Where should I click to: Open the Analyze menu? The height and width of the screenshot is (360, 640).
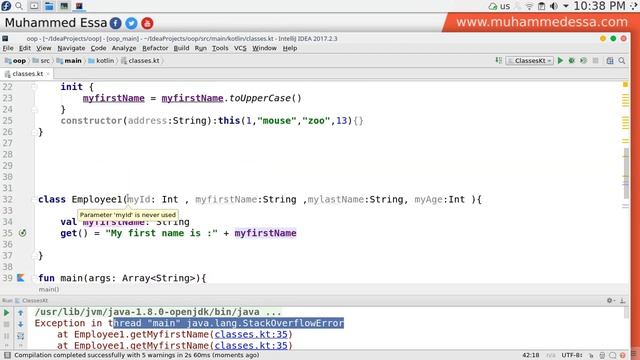[124, 48]
